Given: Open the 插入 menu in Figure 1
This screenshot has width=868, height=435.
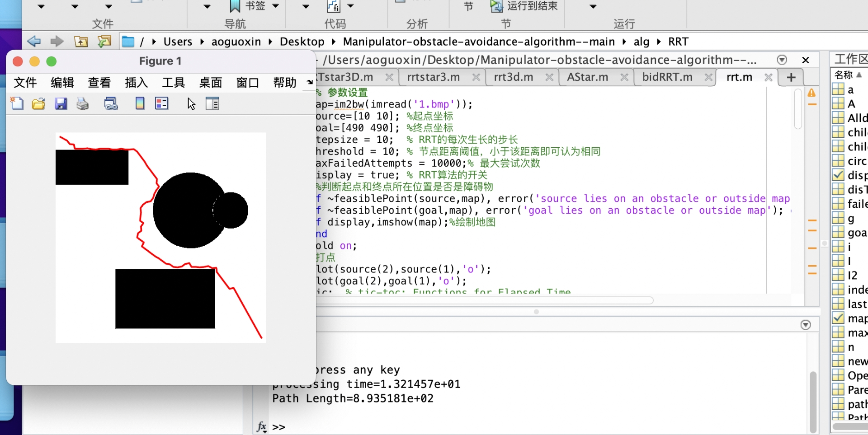Looking at the screenshot, I should tap(137, 82).
